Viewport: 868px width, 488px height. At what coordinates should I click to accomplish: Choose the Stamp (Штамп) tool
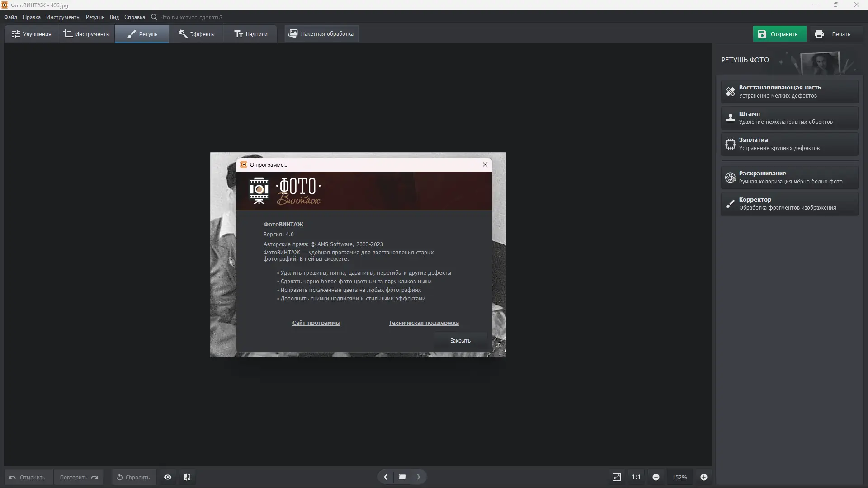(x=789, y=117)
